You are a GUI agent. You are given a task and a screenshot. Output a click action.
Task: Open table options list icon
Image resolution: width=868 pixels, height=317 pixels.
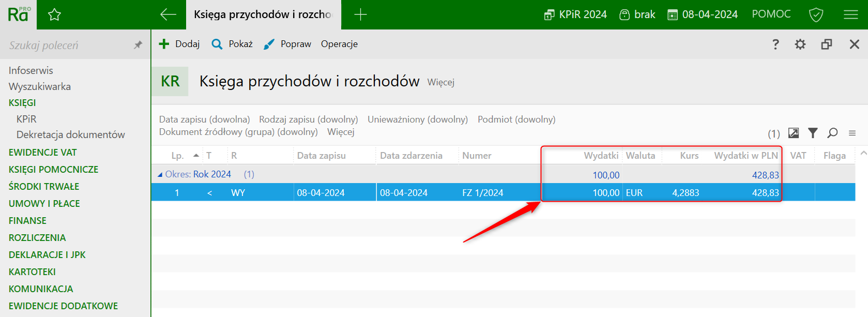click(852, 133)
